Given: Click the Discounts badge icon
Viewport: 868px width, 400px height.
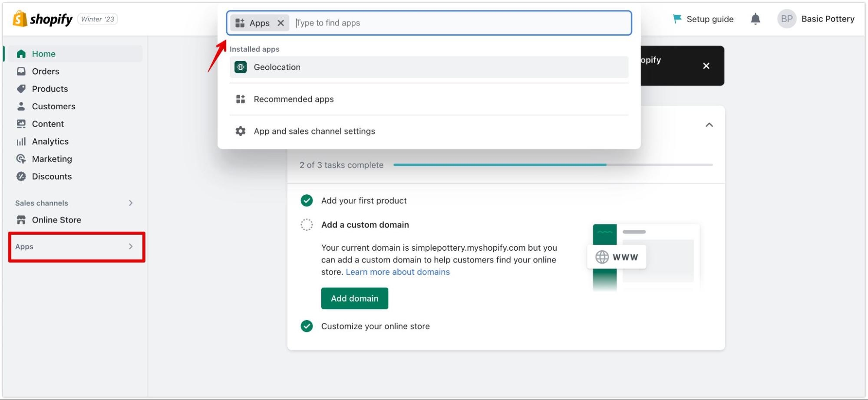Looking at the screenshot, I should tap(21, 177).
